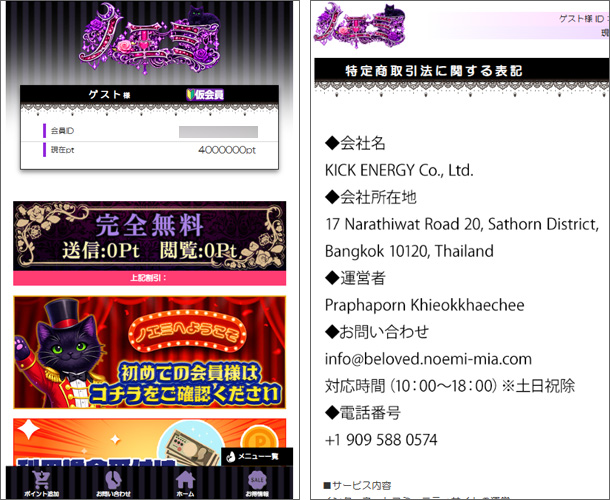
Task: Click the orange money banner with yen bills
Action: click(149, 440)
